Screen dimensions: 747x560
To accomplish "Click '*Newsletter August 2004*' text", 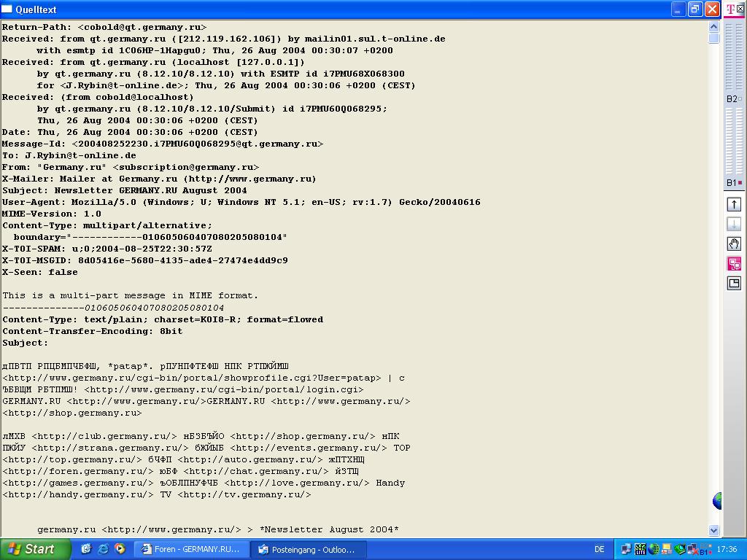I will 329,529.
